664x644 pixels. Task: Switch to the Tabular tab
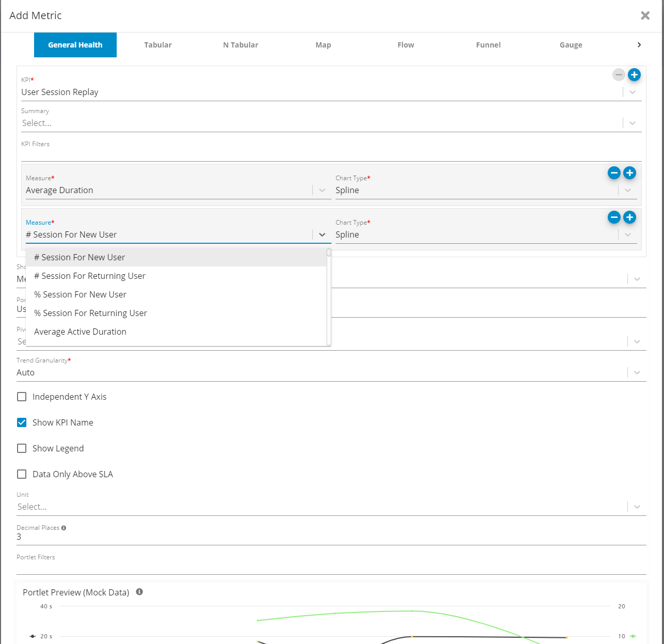click(157, 45)
